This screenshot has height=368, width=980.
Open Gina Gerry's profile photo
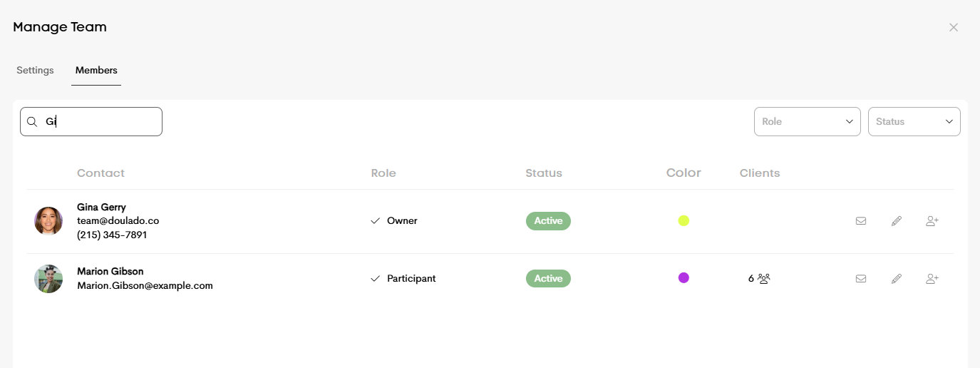(x=48, y=221)
